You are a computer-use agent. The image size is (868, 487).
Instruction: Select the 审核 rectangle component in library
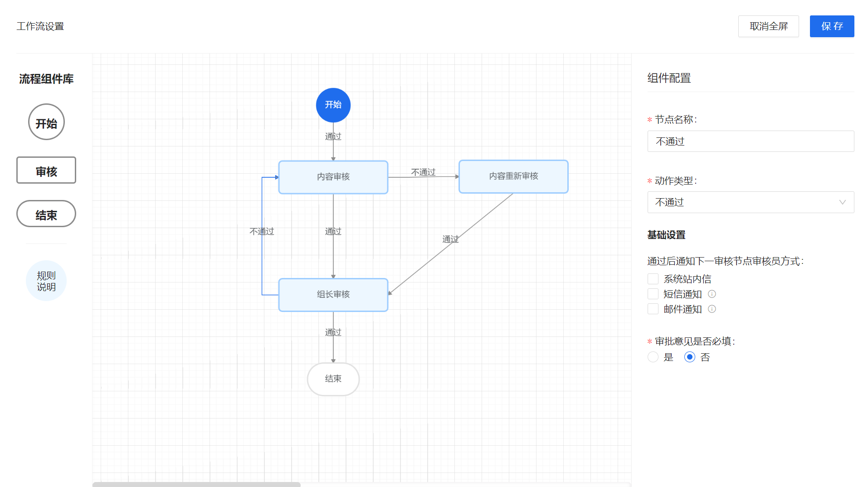(46, 170)
